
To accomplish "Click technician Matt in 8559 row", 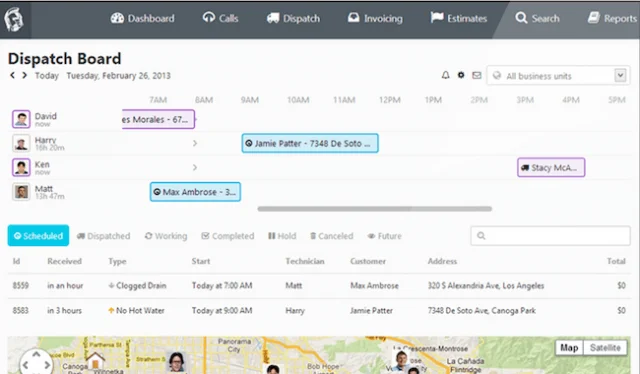I will pos(293,285).
